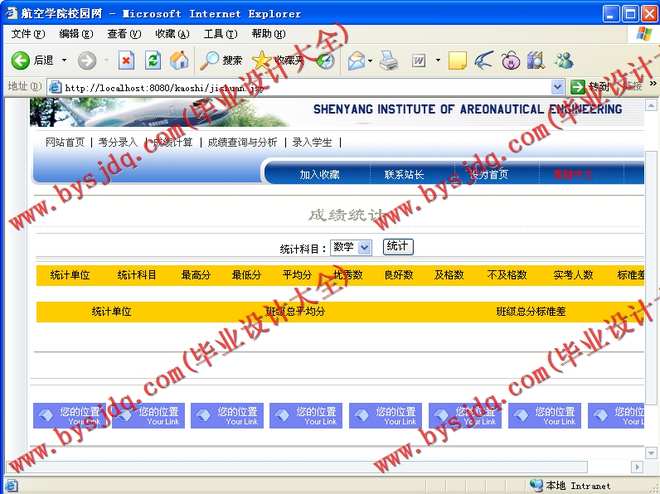Click the Messenger people icon
The height and width of the screenshot is (494, 660).
pos(564,60)
